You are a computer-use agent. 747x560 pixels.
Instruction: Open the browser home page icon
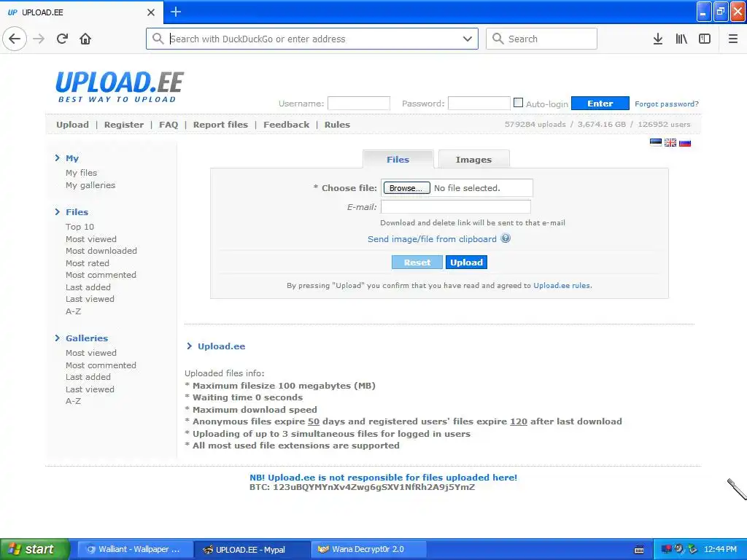tap(85, 39)
